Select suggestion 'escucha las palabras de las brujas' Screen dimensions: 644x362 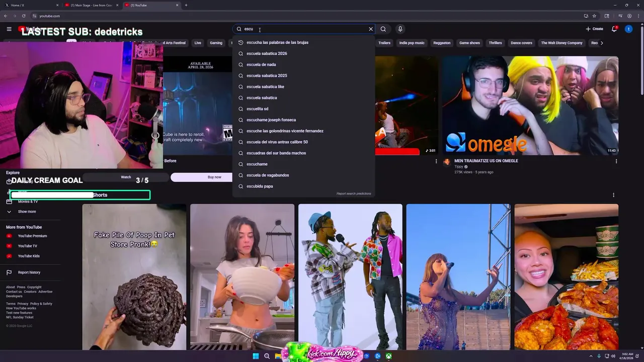304,42
